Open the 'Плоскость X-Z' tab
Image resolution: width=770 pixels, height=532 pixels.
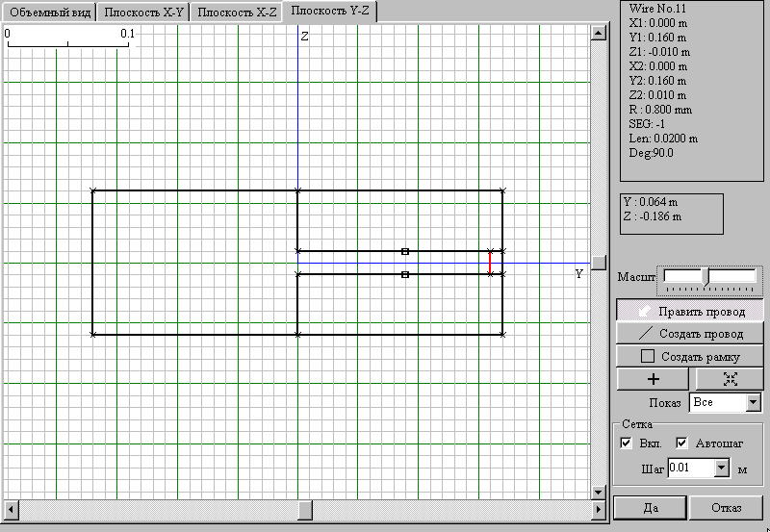point(238,13)
